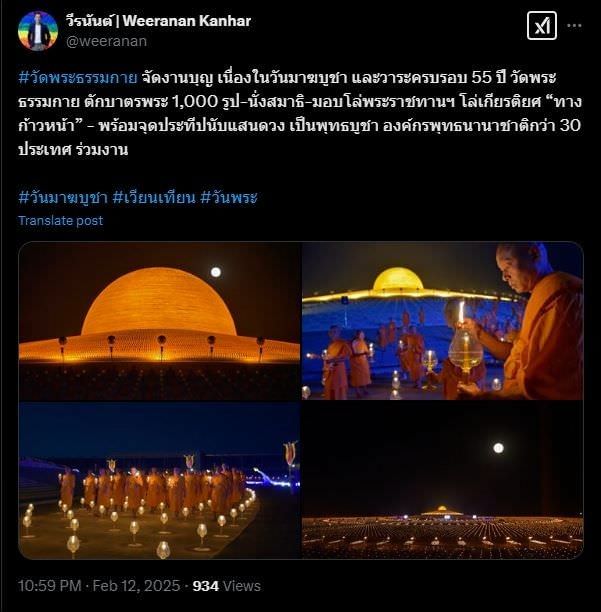Click the 10:59 PM Feb 12, 2025 timestamp

pos(99,586)
